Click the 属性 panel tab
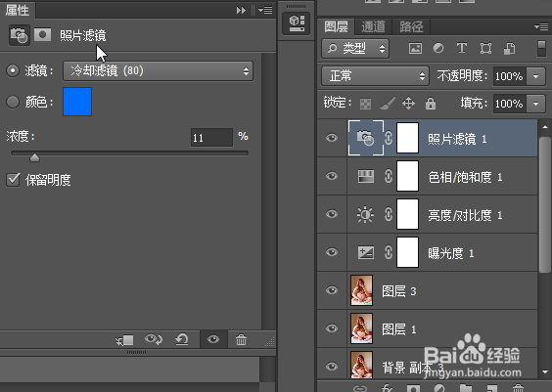552x392 pixels. [x=17, y=10]
